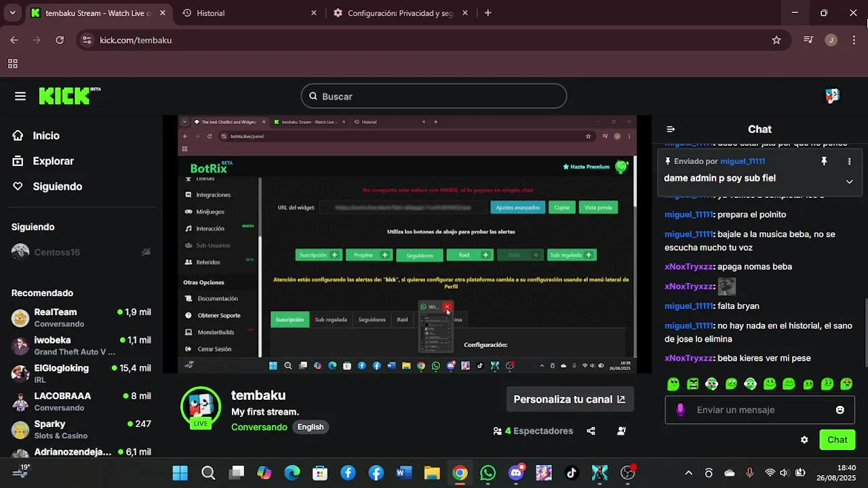Bookmark this page with the star
868x488 pixels.
coord(776,40)
